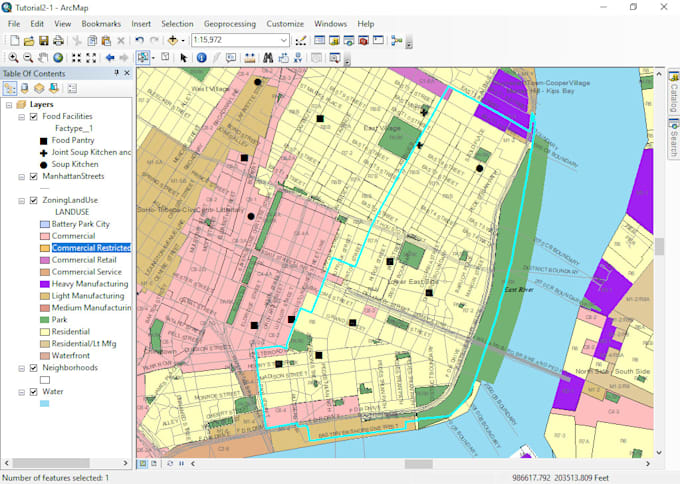Collapse Food Facilities layer legend

point(21,117)
